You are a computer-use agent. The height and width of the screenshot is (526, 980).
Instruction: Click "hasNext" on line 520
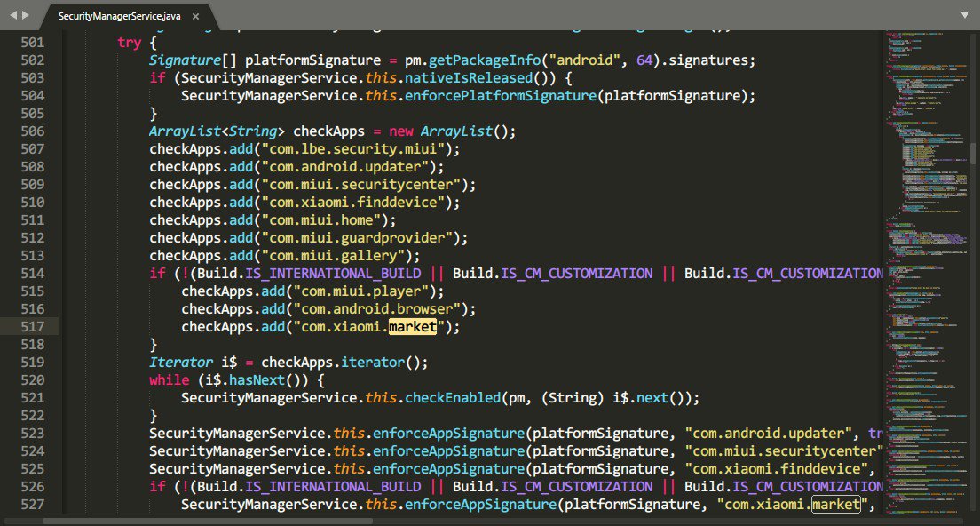coord(257,379)
